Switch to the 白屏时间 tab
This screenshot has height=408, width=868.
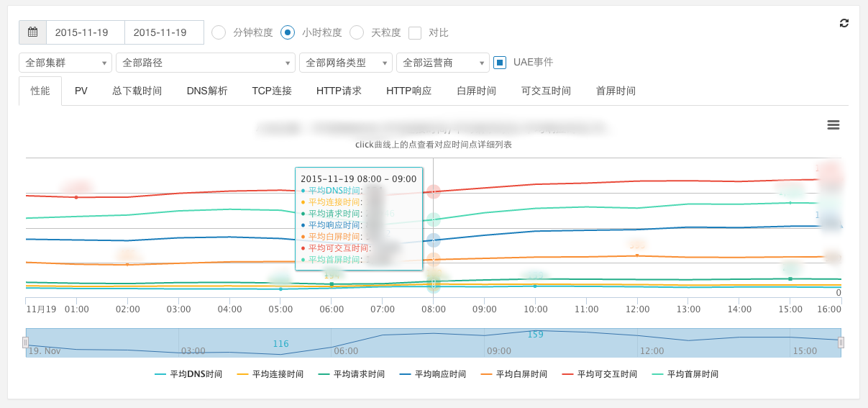476,91
